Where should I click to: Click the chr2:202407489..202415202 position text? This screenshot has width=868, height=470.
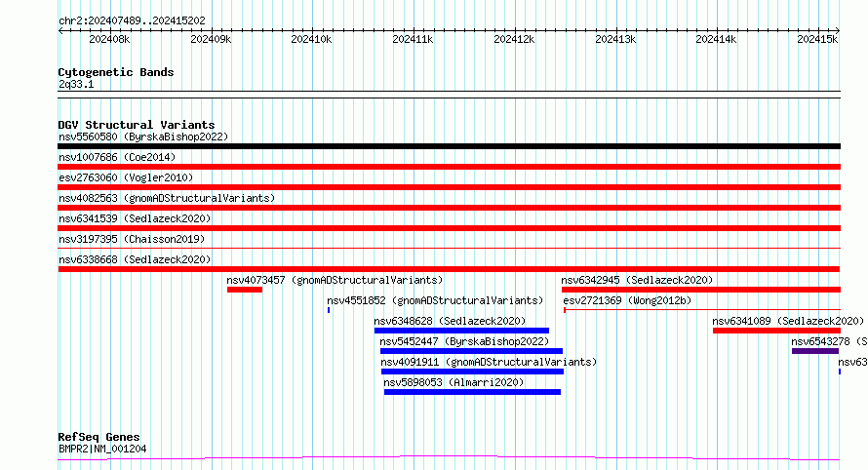point(132,20)
